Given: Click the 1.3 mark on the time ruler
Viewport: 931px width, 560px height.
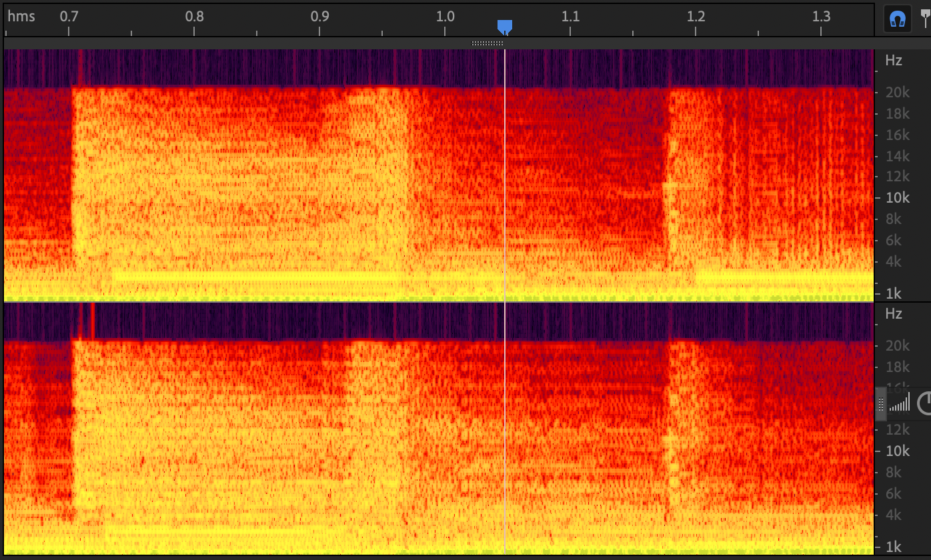Looking at the screenshot, I should [821, 17].
